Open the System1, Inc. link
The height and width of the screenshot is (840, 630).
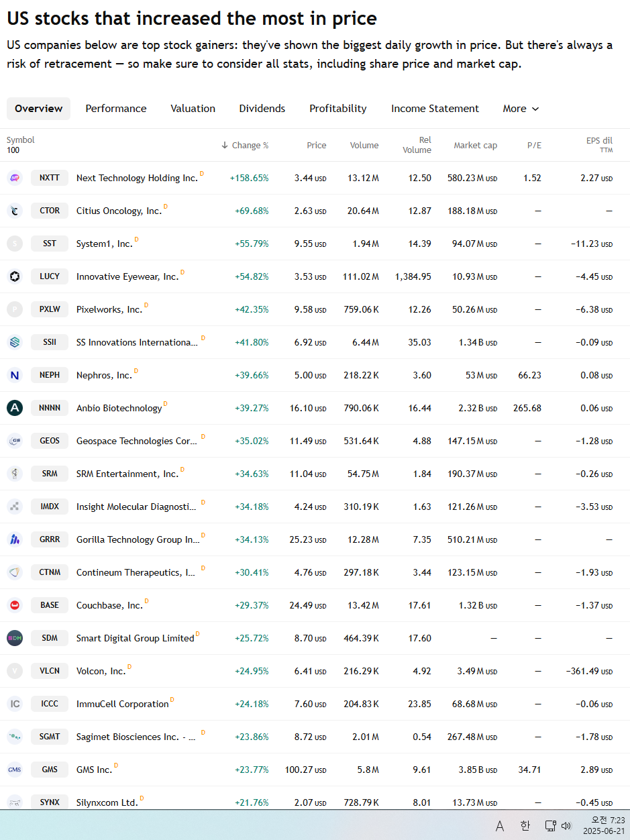pos(105,244)
